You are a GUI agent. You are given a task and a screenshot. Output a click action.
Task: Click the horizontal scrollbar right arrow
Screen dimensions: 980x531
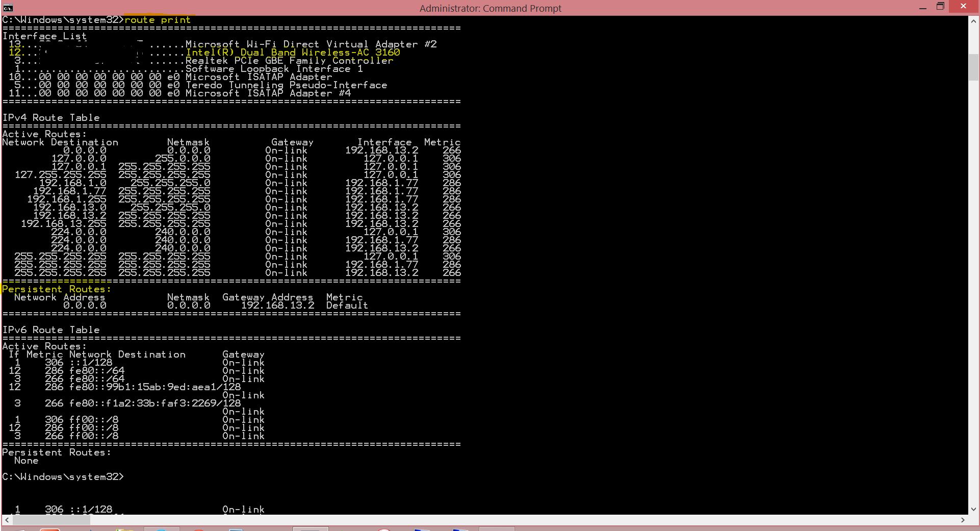pyautogui.click(x=963, y=520)
